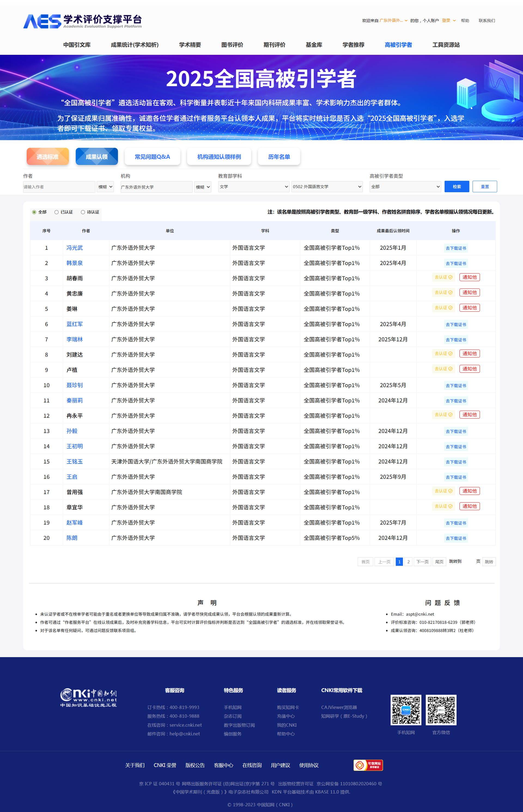Click the 手机知网 QR code image
This screenshot has height=812, width=523.
tap(406, 710)
